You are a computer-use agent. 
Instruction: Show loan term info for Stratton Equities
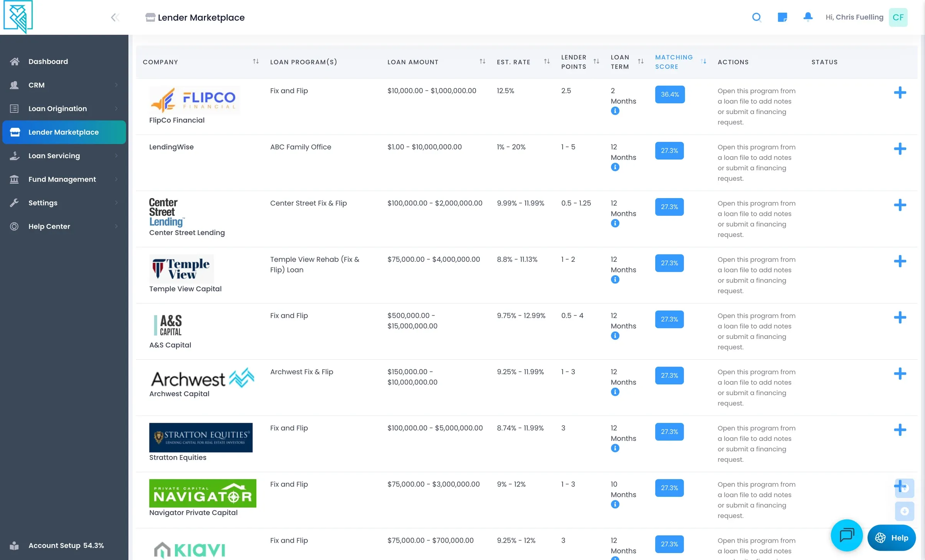(x=615, y=448)
